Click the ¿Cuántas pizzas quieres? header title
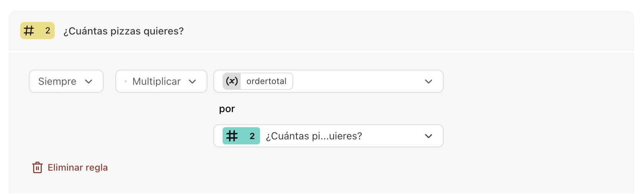The width and height of the screenshot is (644, 194). tap(124, 31)
